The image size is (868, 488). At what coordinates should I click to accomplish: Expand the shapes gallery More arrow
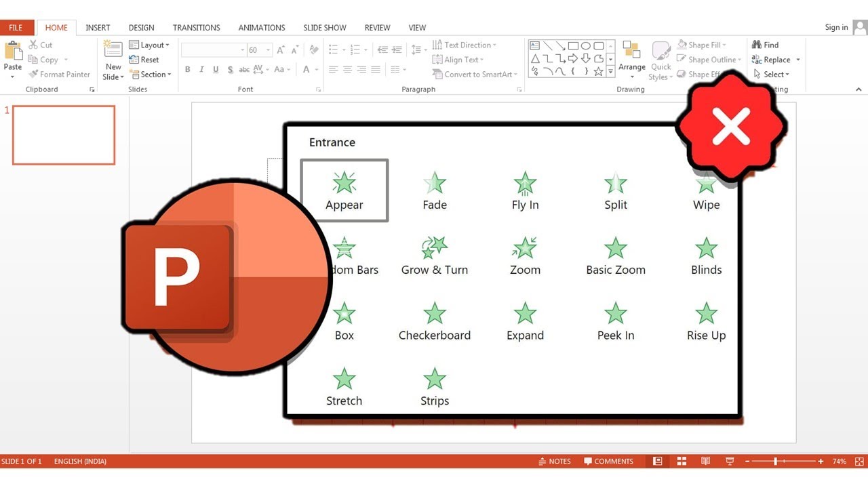pos(611,71)
